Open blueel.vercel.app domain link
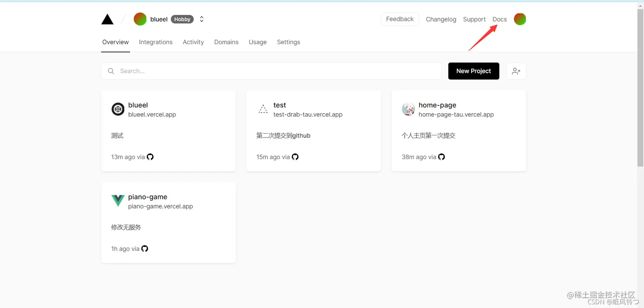 (152, 114)
